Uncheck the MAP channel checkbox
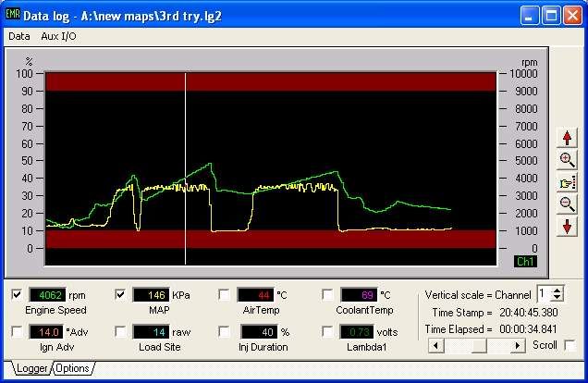This screenshot has width=588, height=383. tap(121, 295)
